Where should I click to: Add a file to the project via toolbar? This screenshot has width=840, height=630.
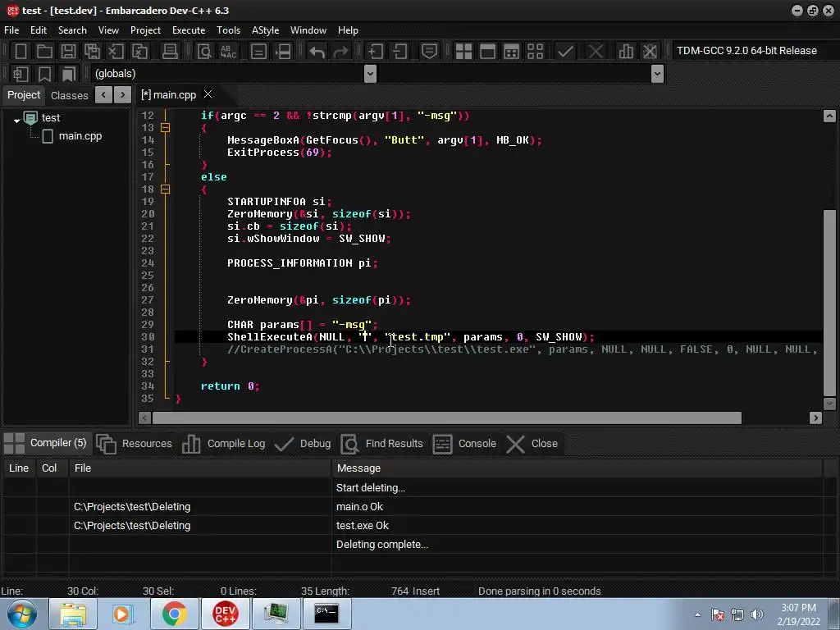(x=375, y=52)
